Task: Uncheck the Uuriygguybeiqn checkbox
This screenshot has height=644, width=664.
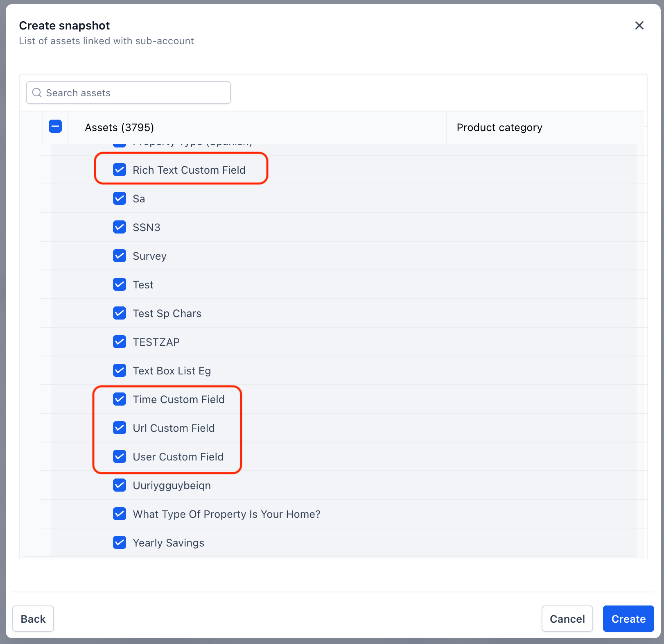Action: pyautogui.click(x=120, y=485)
